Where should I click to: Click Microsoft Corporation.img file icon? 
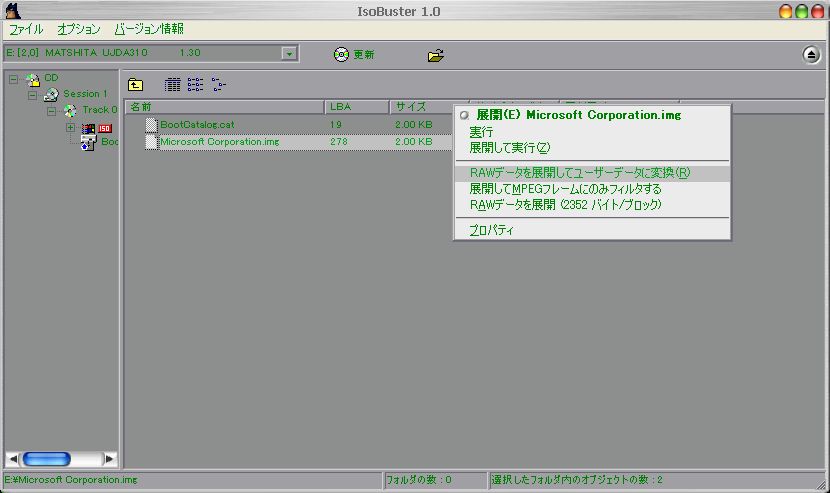(152, 142)
